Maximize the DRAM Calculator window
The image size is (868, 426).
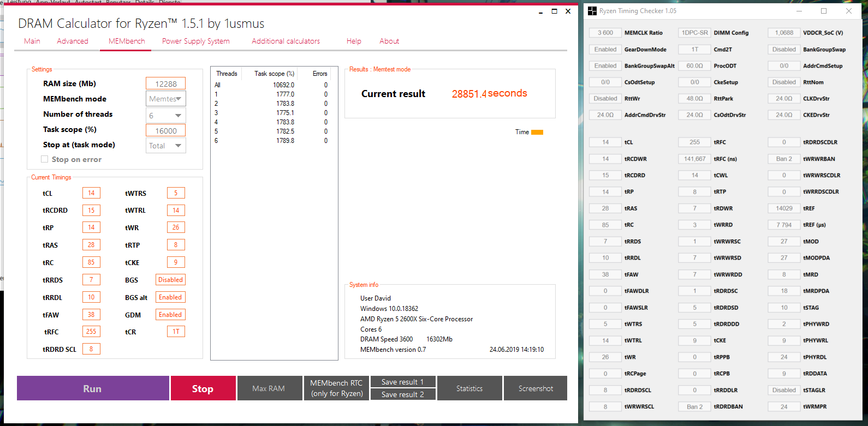(554, 11)
